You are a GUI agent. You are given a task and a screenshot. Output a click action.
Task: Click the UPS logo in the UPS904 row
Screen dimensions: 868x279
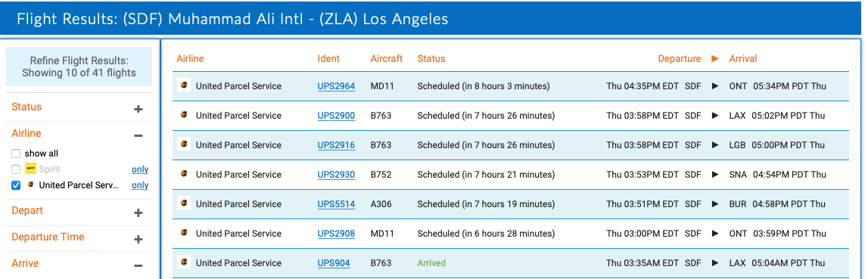(x=184, y=262)
